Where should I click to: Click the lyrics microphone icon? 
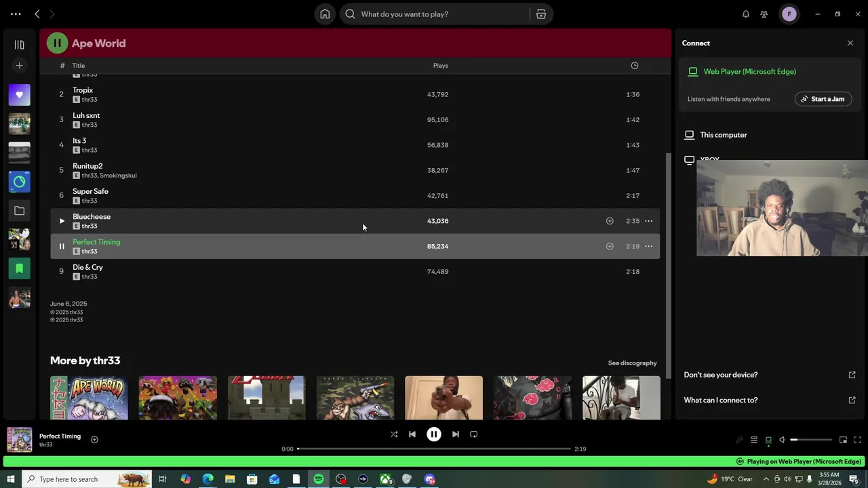pos(740,440)
